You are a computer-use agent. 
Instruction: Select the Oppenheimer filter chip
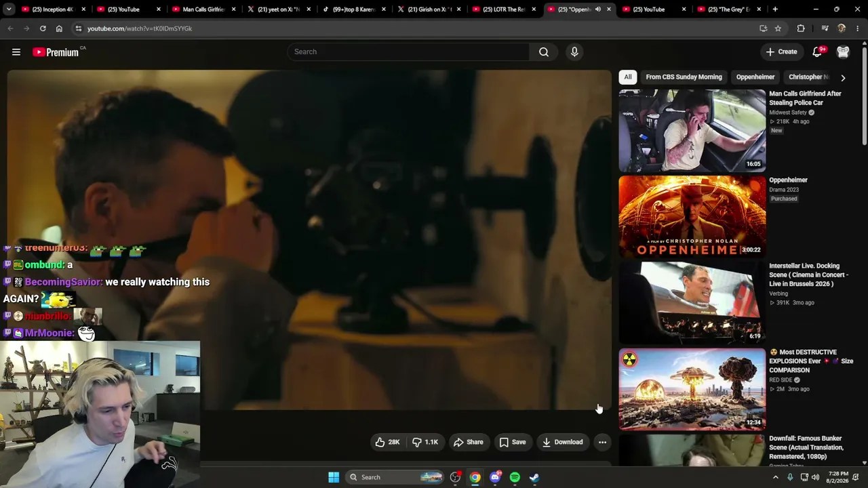pos(755,77)
